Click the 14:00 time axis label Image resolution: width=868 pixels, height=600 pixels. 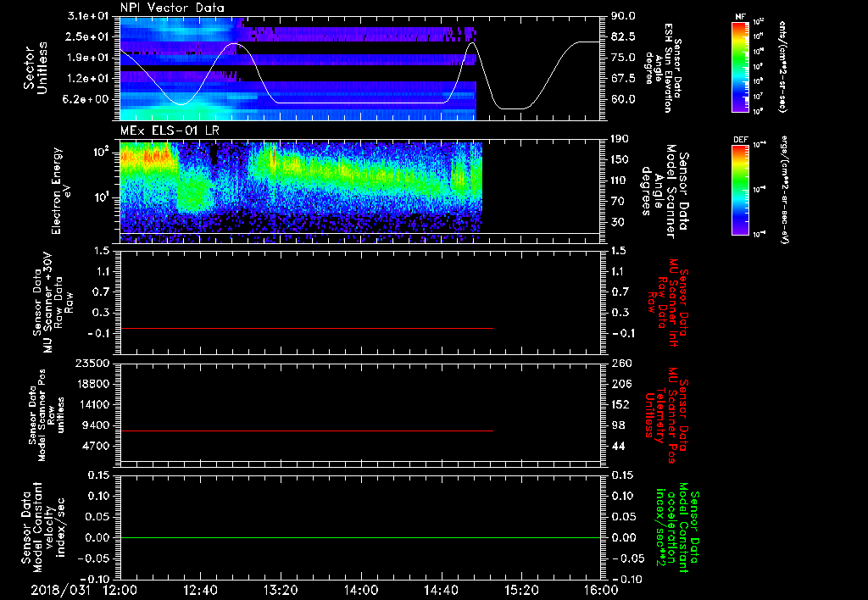[361, 590]
